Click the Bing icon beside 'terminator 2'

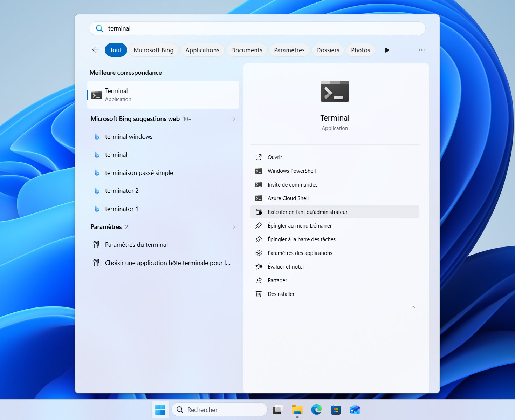click(97, 191)
